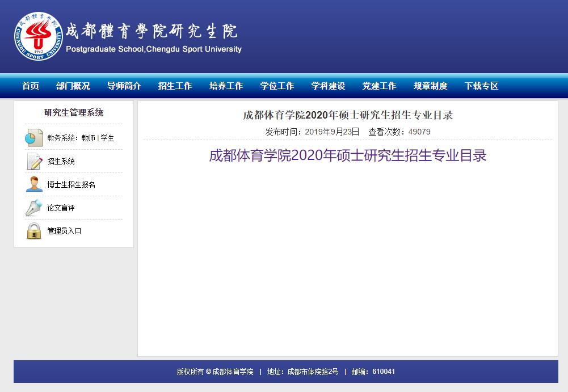568x392 pixels.
Task: Open the 管理员入口 link
Action: click(x=64, y=231)
